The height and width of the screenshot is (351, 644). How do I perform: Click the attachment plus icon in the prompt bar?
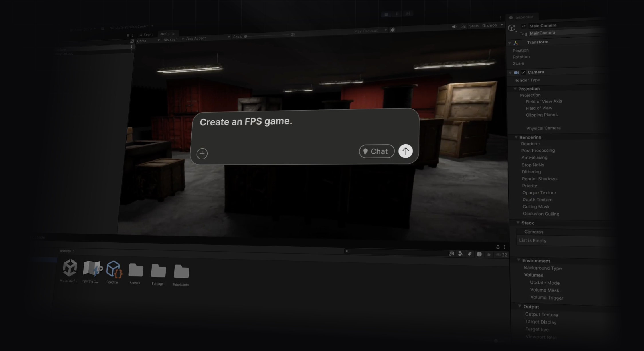tap(202, 153)
